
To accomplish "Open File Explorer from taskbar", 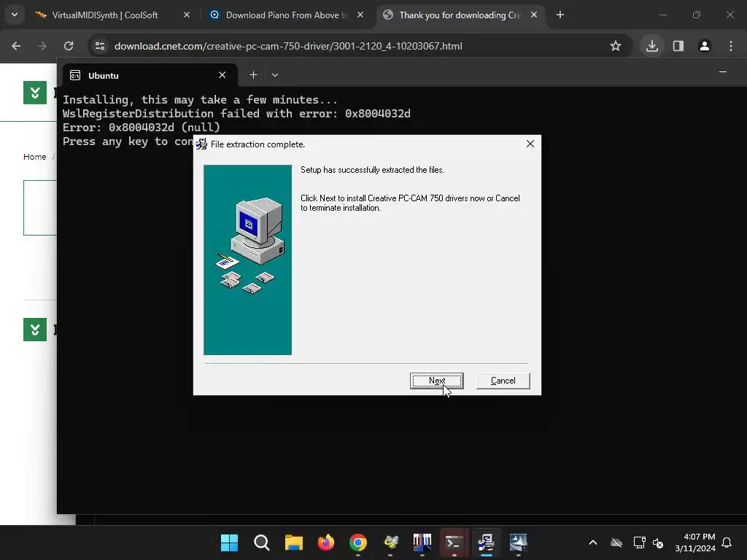I will (294, 542).
